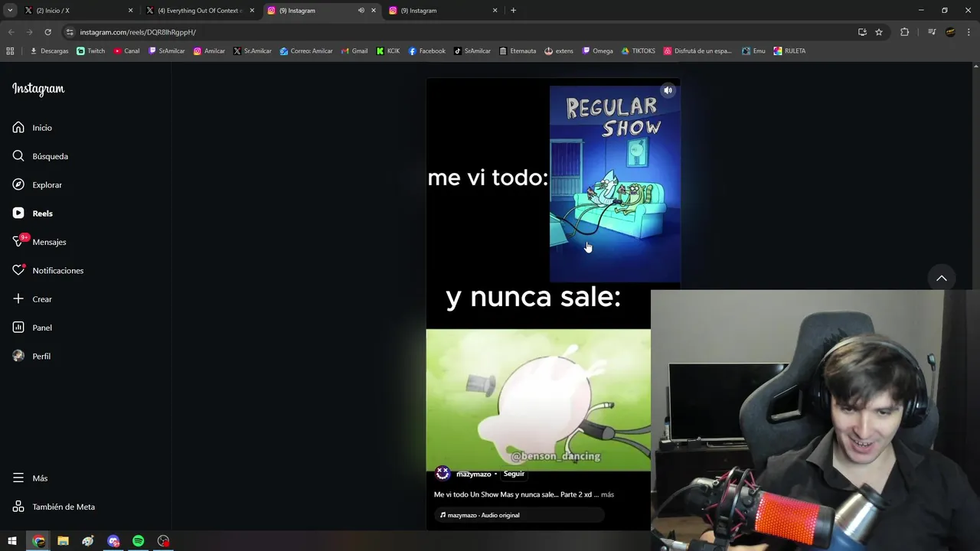Click the Instagram logo
Screen dimensions: 980x551
point(38,89)
